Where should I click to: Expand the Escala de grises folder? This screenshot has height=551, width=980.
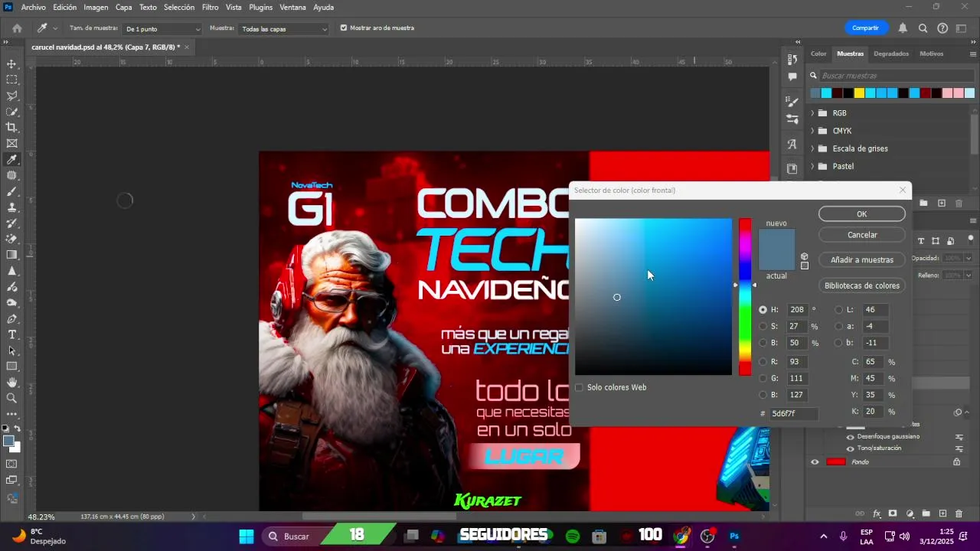click(812, 148)
